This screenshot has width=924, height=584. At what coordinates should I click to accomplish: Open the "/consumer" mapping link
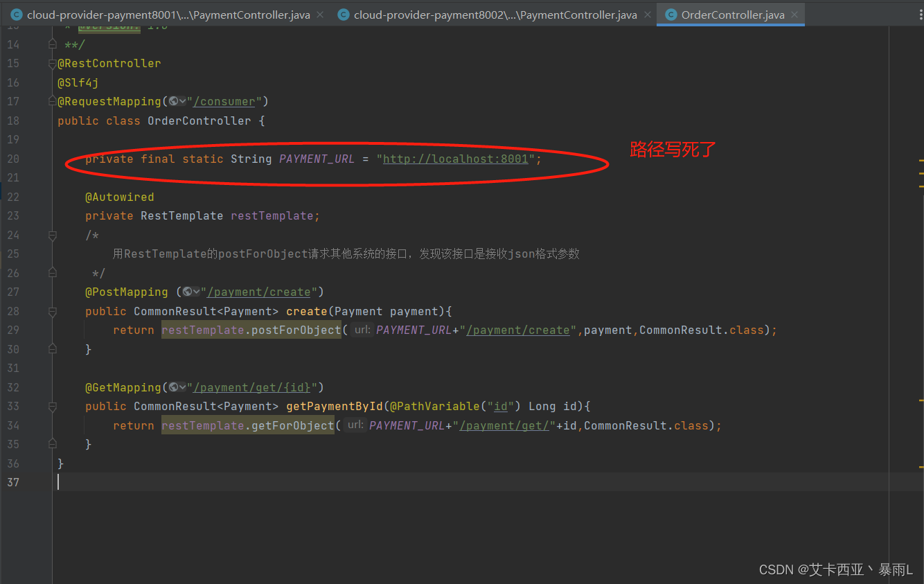point(224,101)
